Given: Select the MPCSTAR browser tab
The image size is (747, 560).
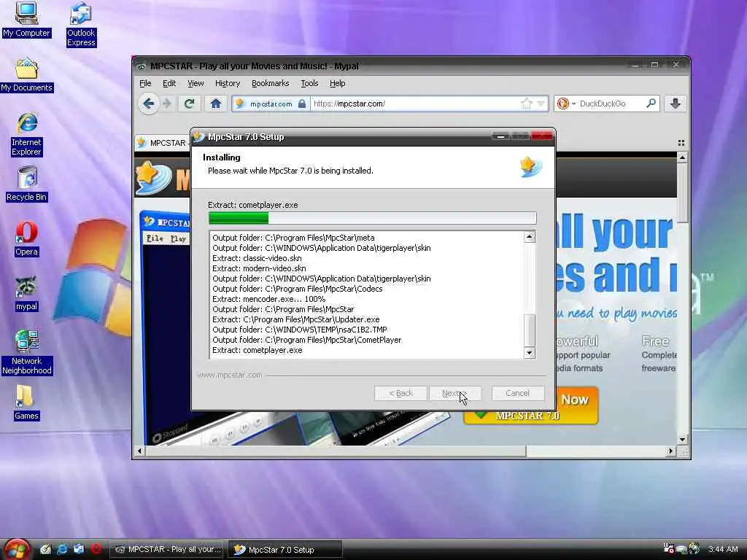Looking at the screenshot, I should pyautogui.click(x=162, y=143).
